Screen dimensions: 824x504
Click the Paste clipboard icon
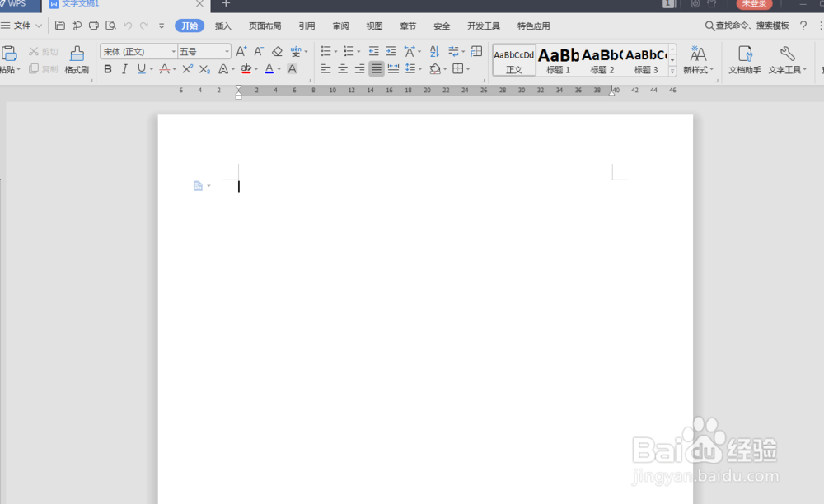pos(9,54)
